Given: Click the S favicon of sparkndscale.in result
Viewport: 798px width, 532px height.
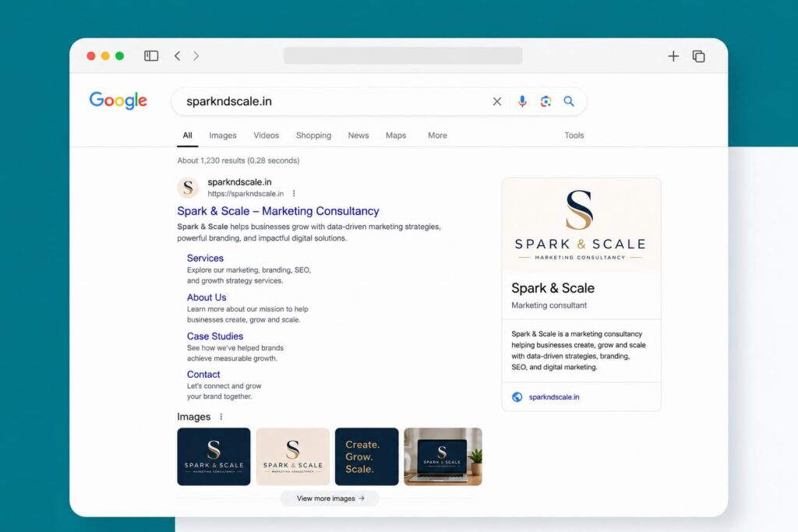Looking at the screenshot, I should pos(188,188).
